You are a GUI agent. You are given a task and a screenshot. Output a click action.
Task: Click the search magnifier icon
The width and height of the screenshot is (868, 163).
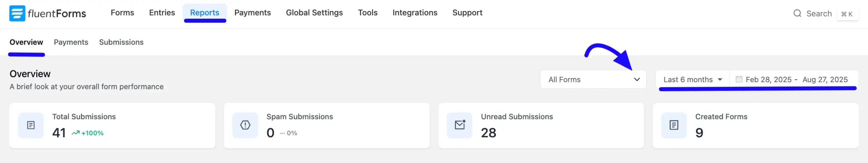(x=797, y=13)
